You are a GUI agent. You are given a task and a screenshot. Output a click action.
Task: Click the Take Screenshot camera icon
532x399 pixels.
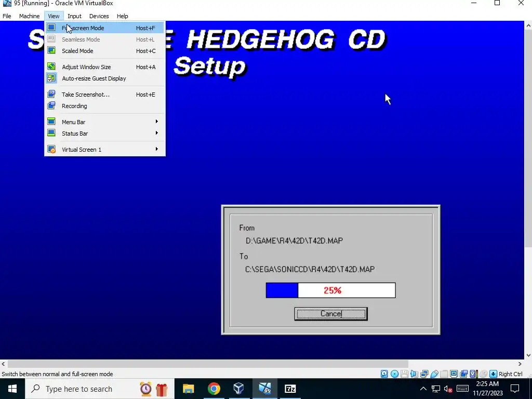[x=51, y=94]
